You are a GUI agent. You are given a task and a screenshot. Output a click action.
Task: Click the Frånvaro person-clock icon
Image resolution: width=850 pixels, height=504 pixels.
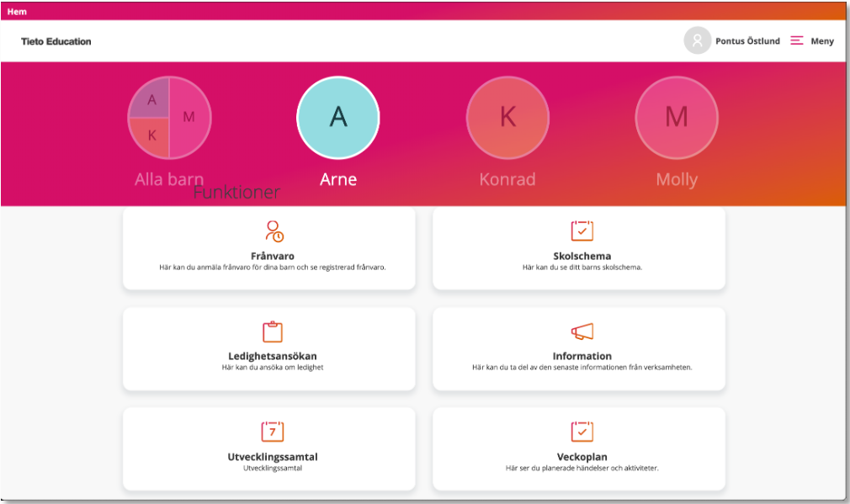coord(274,231)
